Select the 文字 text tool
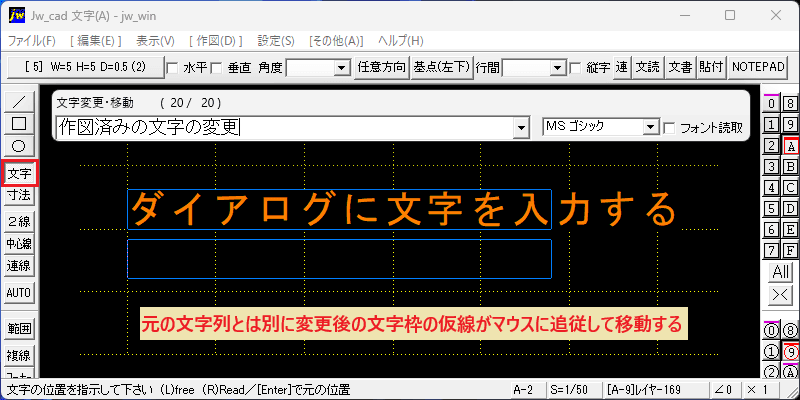Screen dimensions: 800x400 point(19,174)
